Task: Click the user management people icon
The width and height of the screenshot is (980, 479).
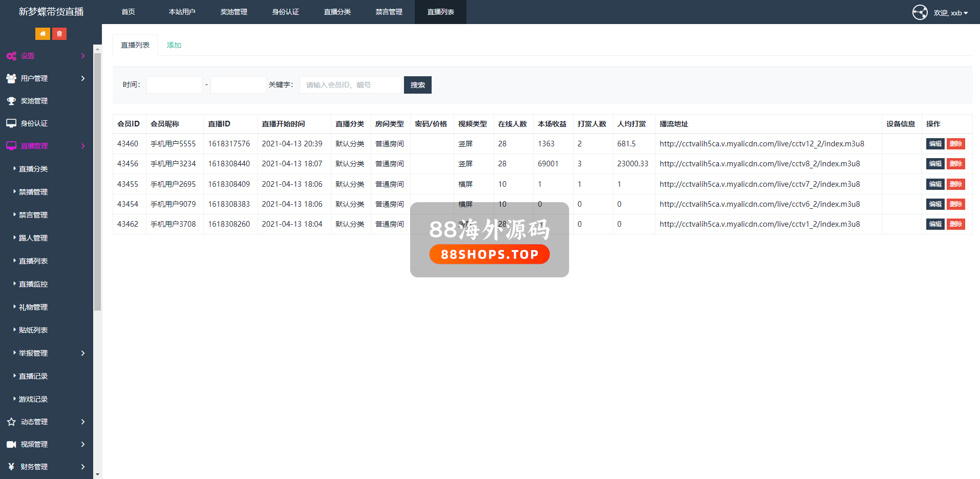Action: 11,78
